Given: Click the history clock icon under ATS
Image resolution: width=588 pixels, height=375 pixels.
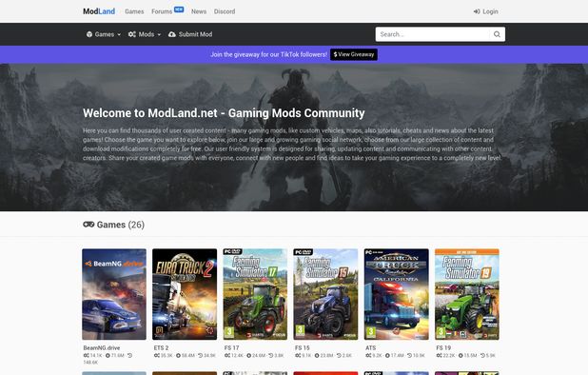Looking at the screenshot, I should [409, 356].
